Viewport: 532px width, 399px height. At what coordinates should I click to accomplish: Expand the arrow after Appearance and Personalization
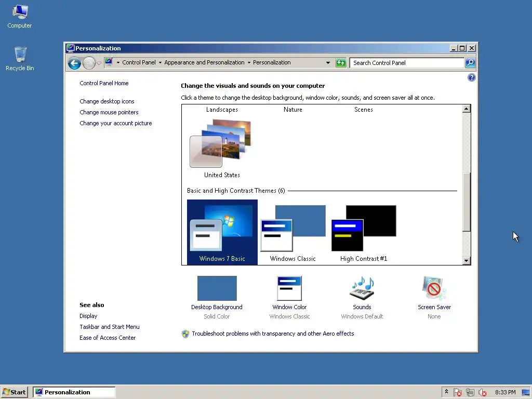coord(249,62)
